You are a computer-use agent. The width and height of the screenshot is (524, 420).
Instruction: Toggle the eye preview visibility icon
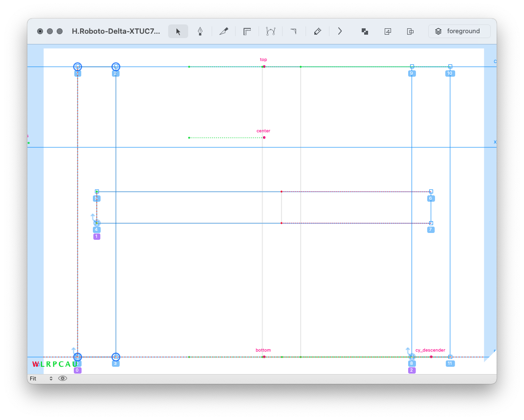[x=63, y=378]
